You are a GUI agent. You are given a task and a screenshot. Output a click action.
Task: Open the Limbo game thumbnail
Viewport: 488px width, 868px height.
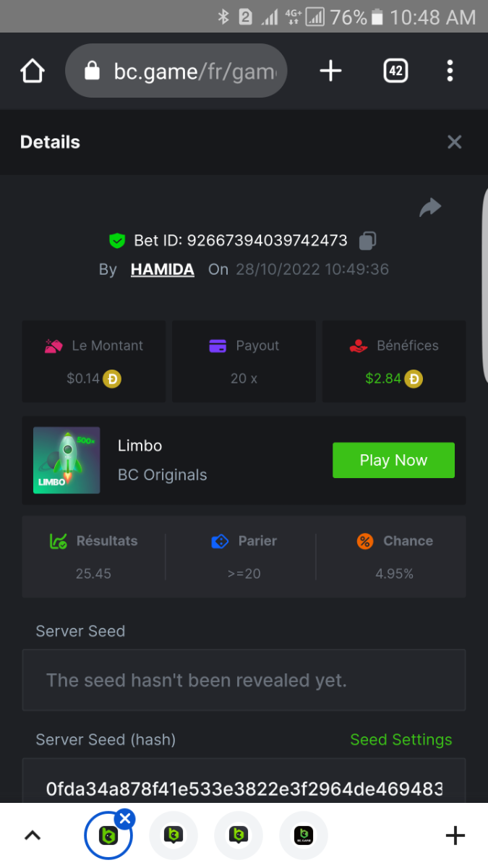point(67,460)
